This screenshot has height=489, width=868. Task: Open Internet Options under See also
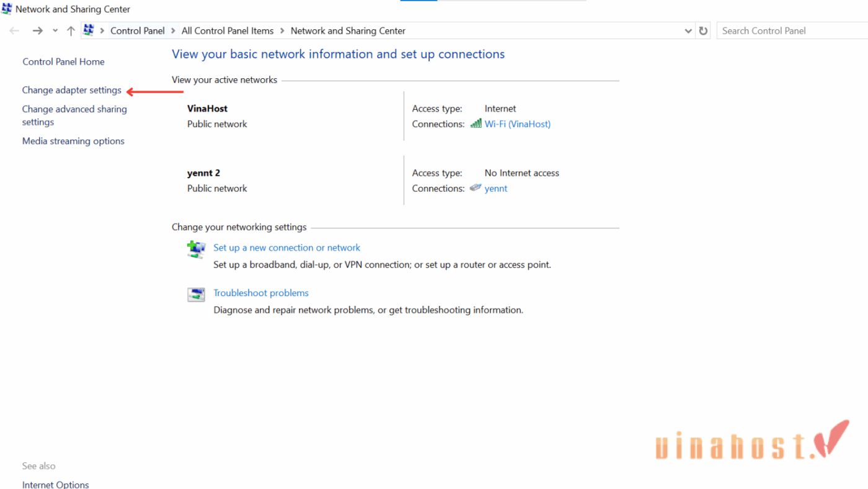[56, 484]
